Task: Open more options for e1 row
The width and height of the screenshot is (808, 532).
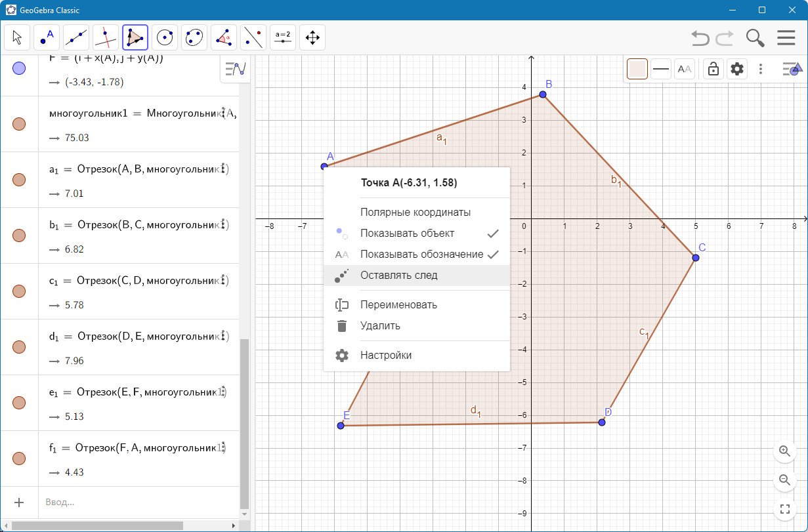Action: pos(224,392)
